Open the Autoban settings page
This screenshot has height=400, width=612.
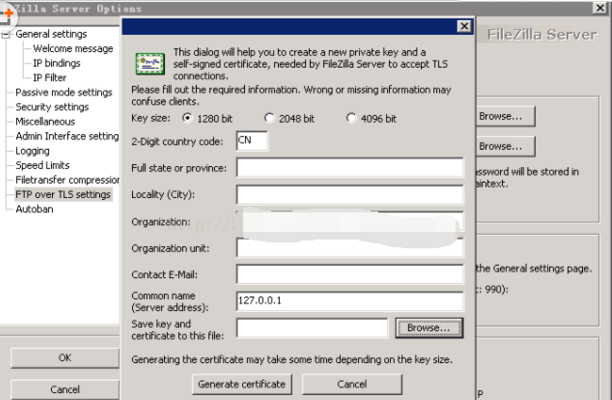(34, 209)
